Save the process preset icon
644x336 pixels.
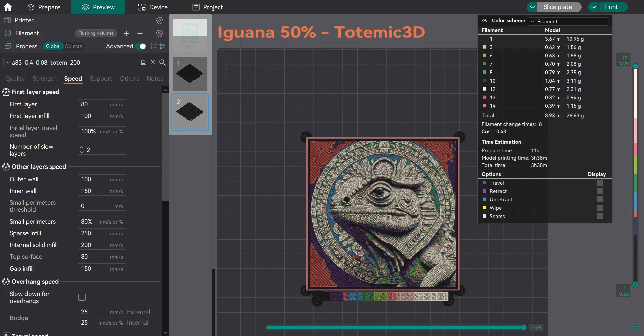143,62
